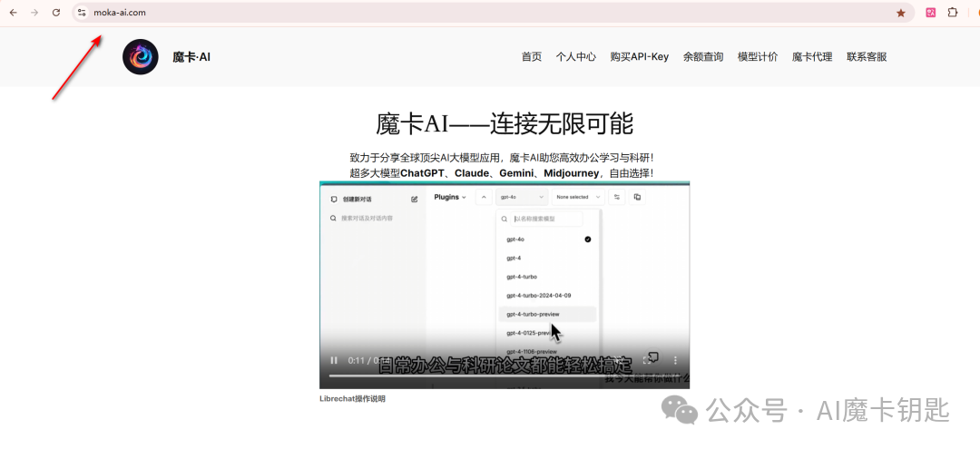Open the pink translate extension icon
The width and height of the screenshot is (980, 449).
coord(931,13)
